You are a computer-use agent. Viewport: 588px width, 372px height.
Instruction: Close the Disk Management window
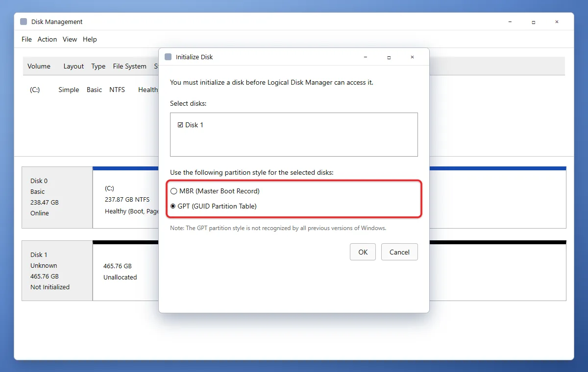coord(557,22)
